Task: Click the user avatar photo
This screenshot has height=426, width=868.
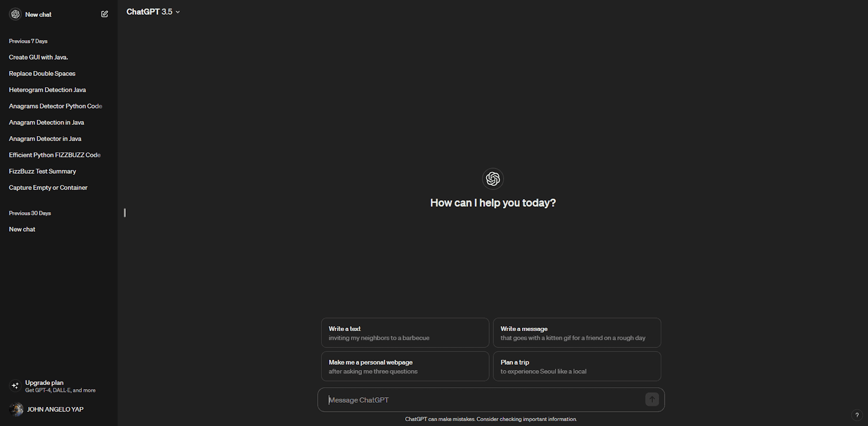Action: tap(16, 409)
